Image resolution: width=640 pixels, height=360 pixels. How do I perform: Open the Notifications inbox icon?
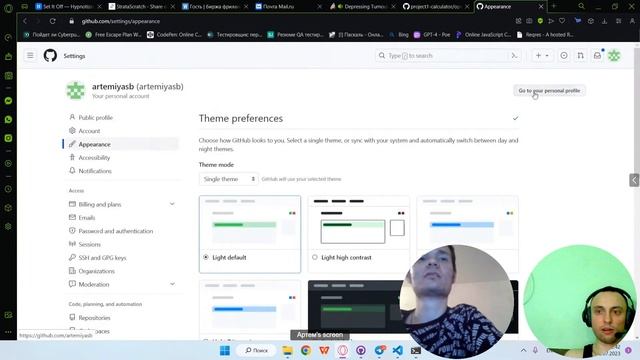click(x=597, y=56)
